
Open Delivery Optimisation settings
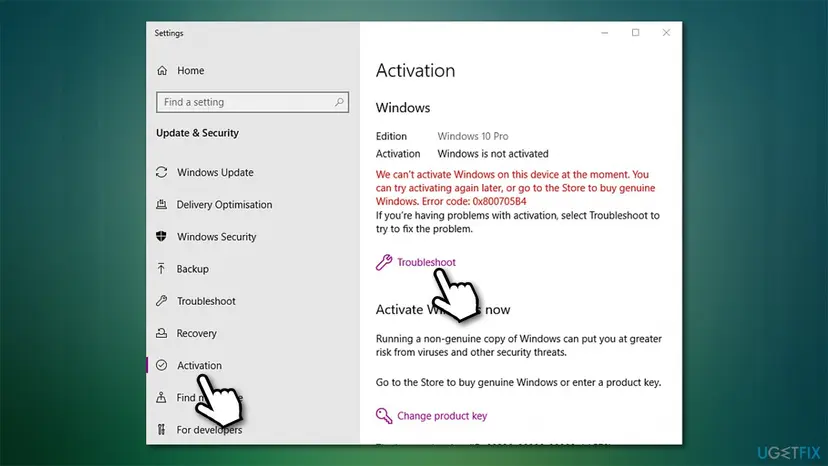coord(224,204)
